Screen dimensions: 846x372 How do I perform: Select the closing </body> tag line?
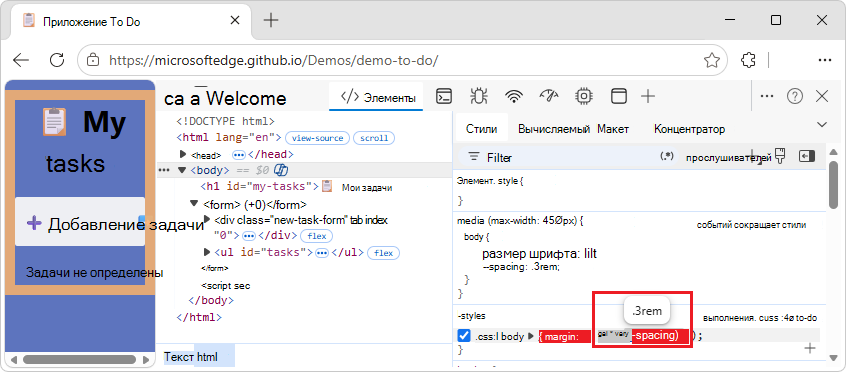[210, 300]
